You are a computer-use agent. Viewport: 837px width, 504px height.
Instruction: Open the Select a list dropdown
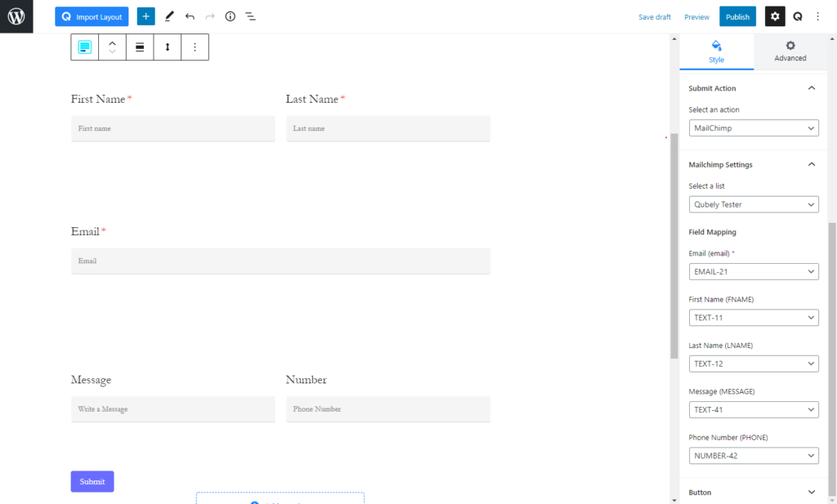[753, 204]
